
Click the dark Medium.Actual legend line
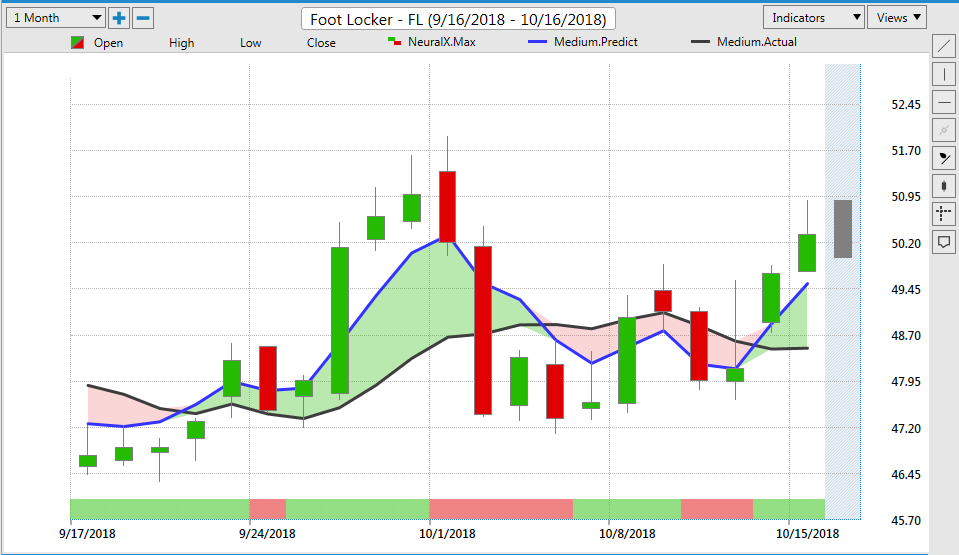700,42
